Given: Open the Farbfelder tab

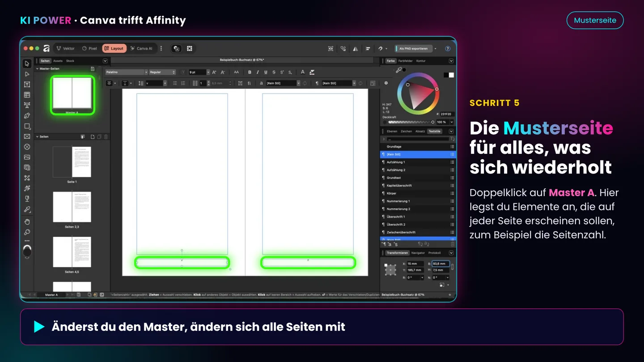Looking at the screenshot, I should (x=406, y=61).
